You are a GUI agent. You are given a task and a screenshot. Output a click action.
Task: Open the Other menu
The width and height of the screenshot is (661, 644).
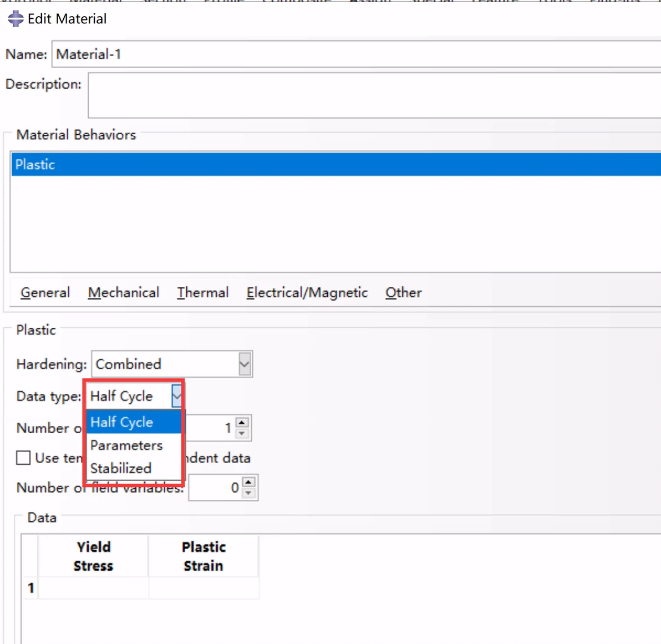pos(404,292)
